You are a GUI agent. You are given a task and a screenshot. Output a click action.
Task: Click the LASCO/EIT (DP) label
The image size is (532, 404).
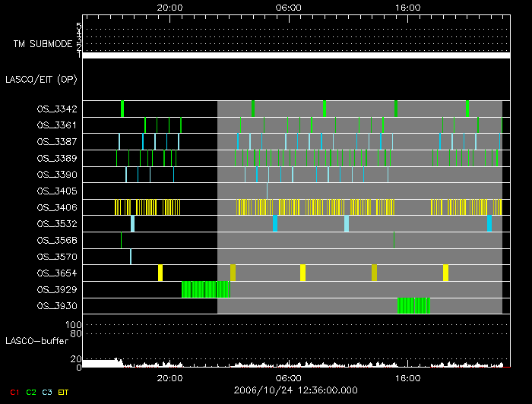pos(40,79)
